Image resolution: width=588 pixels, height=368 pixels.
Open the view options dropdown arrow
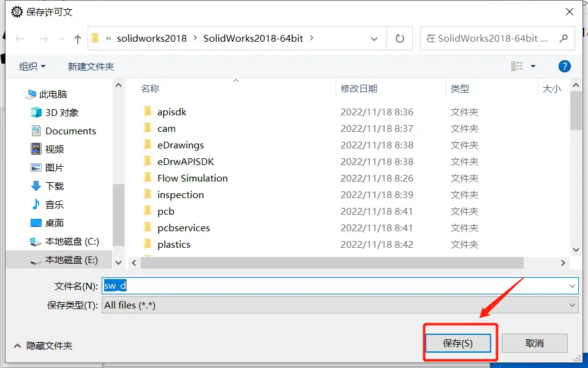click(533, 66)
